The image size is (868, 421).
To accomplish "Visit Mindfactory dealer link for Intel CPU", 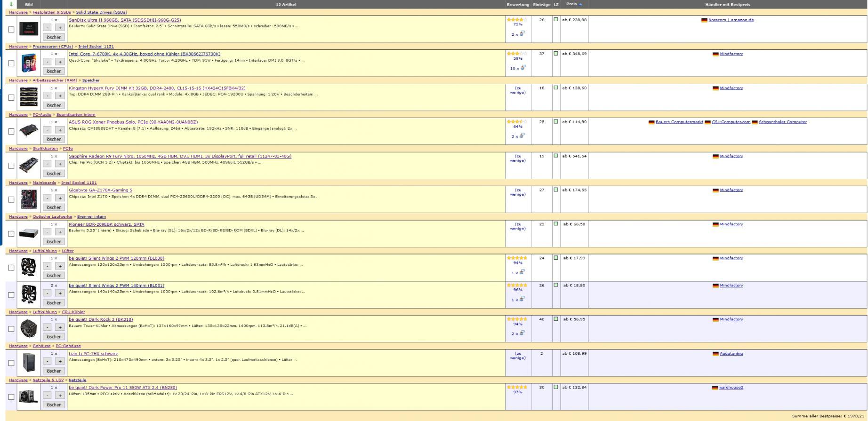I will [x=731, y=54].
